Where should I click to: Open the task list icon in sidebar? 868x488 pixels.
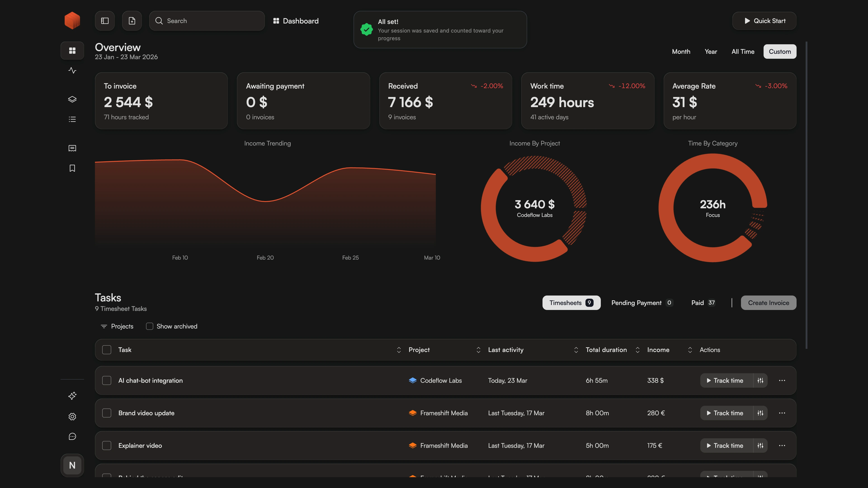72,119
